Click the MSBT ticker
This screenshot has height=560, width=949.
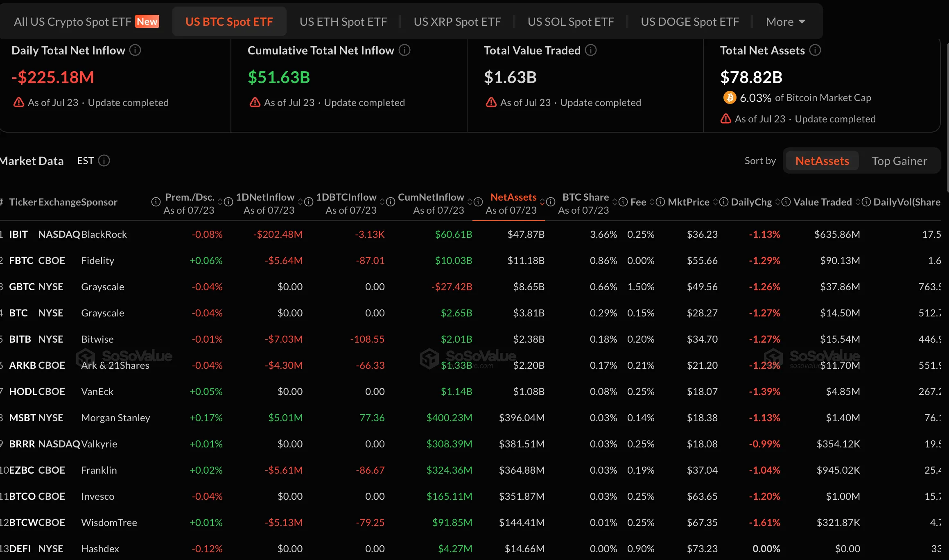[23, 418]
